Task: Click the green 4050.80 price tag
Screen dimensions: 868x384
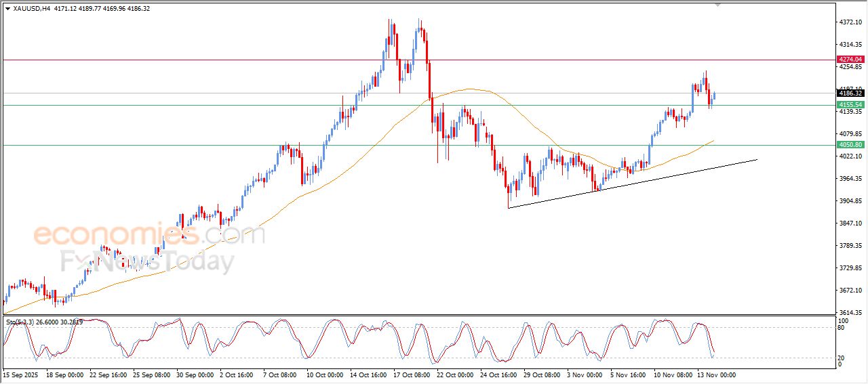Action: pos(850,145)
